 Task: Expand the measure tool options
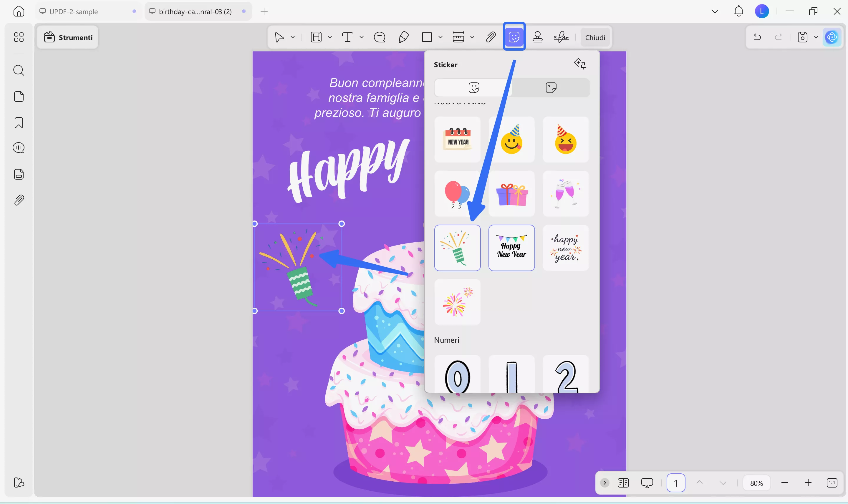[472, 37]
